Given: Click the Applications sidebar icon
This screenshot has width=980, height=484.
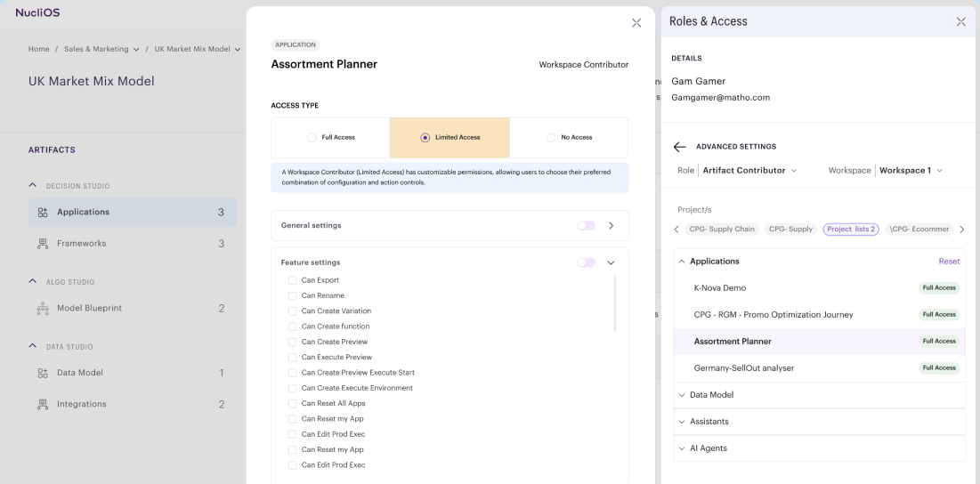Looking at the screenshot, I should pos(43,213).
